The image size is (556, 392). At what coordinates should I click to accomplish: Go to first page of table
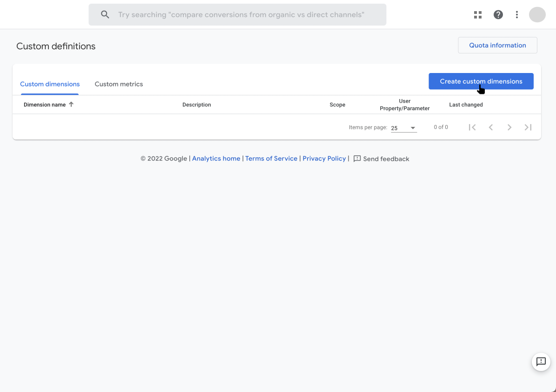click(x=472, y=127)
